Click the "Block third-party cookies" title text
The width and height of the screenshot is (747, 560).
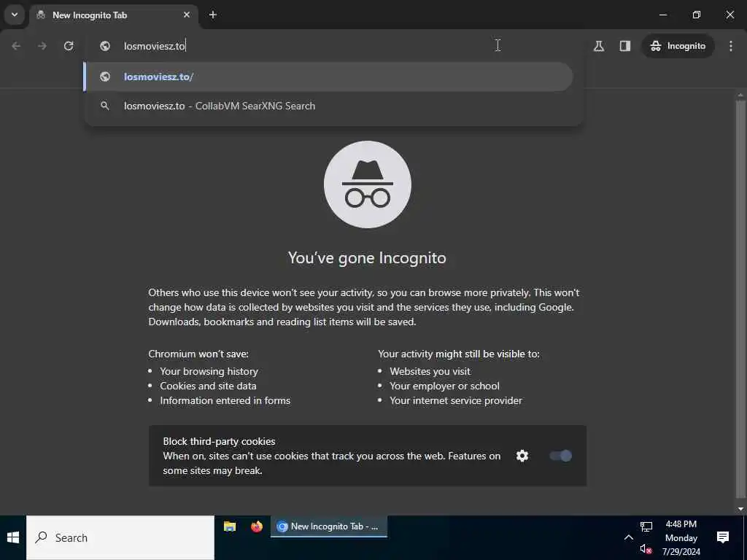click(x=219, y=441)
